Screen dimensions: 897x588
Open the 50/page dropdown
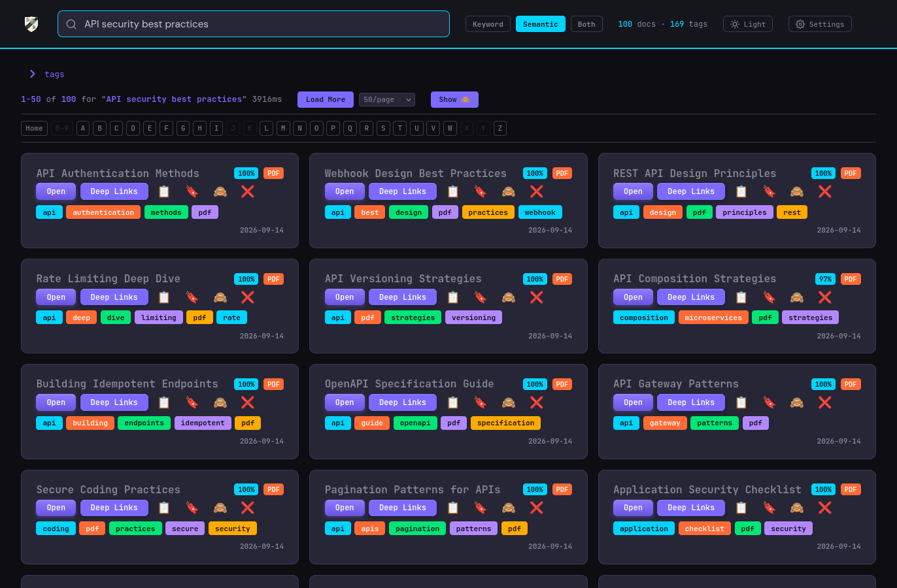click(387, 99)
